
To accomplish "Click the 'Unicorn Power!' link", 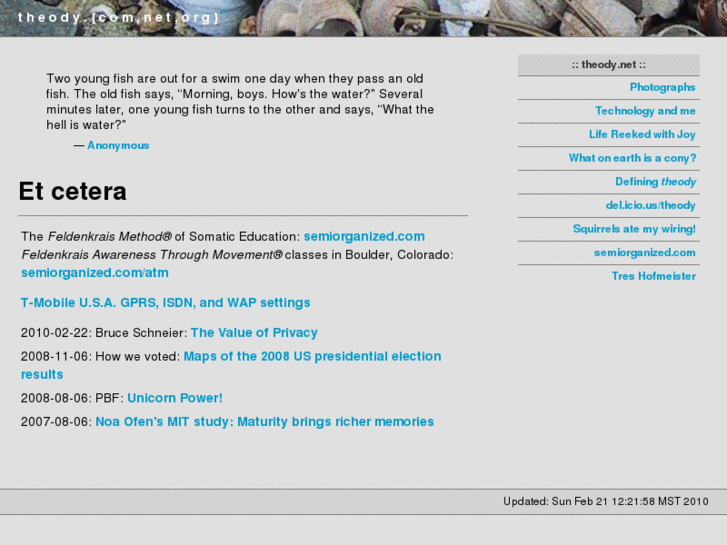I will [175, 397].
